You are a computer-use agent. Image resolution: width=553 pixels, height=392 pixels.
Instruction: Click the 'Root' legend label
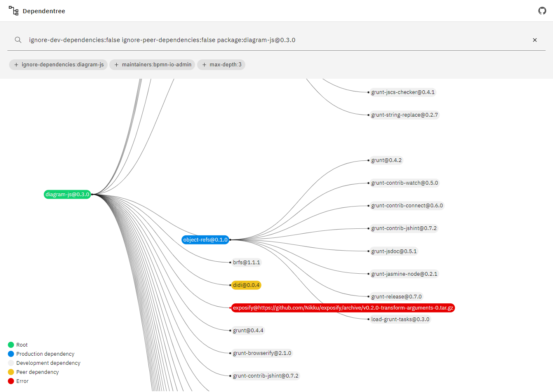(22, 345)
